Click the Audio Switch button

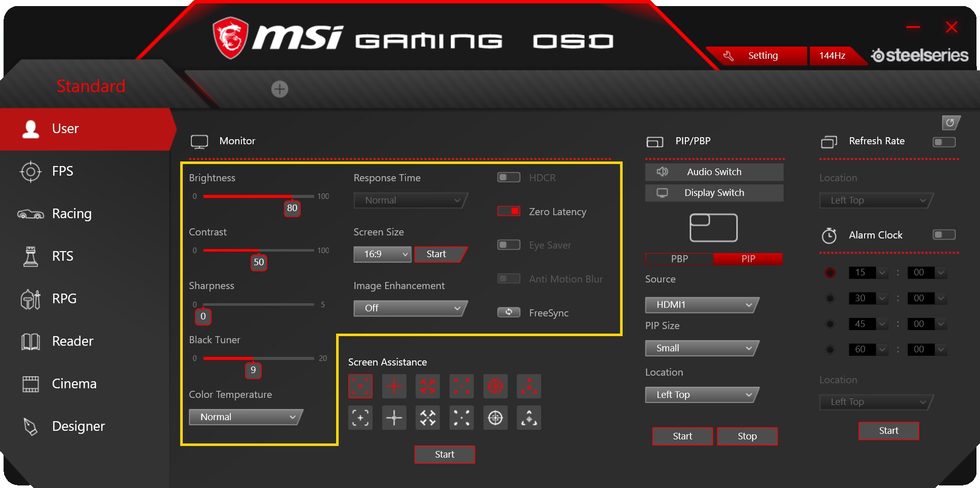click(714, 172)
